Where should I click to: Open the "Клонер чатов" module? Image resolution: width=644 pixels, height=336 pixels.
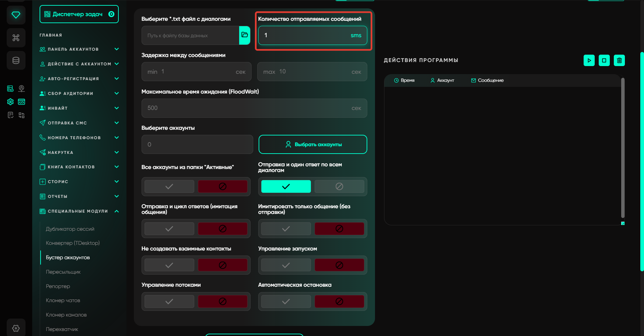63,300
